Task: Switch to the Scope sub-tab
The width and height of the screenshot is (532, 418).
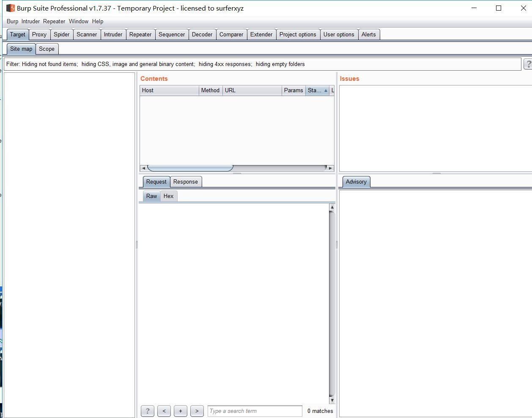Action: pos(47,49)
